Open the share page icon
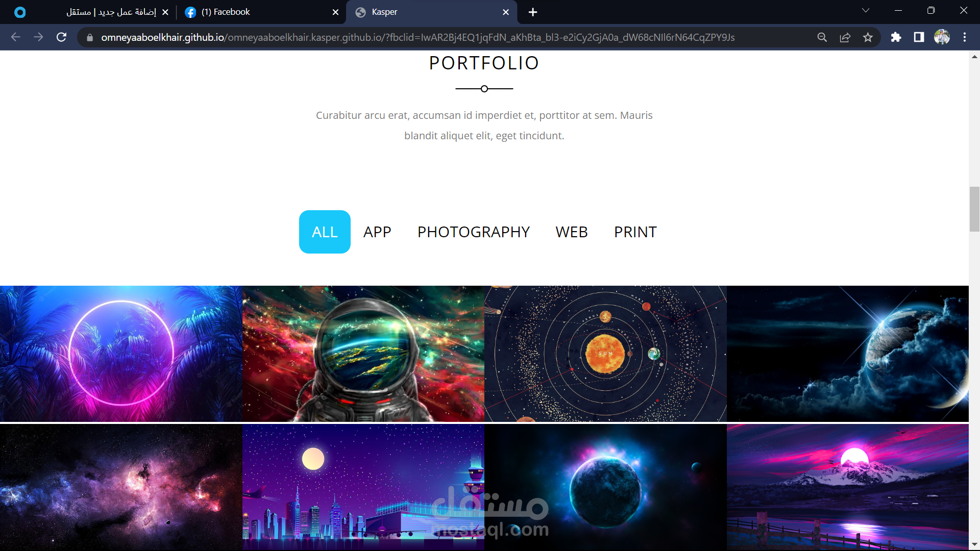 coord(845,37)
